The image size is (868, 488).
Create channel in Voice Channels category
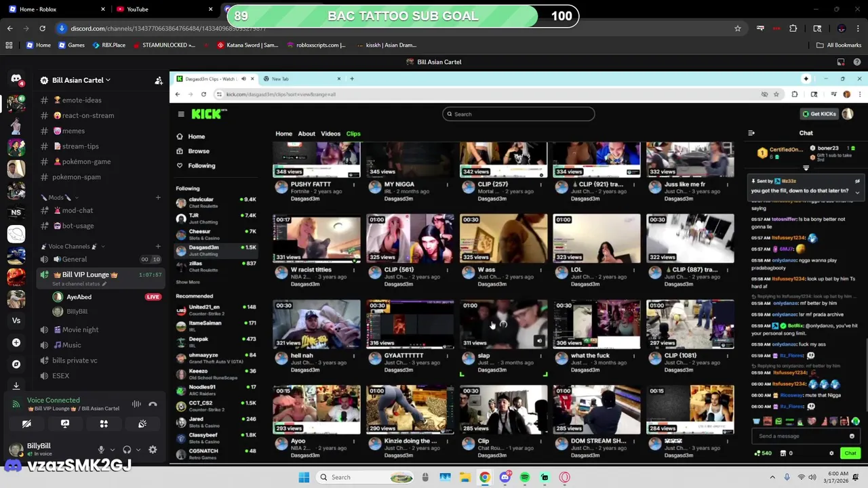coord(158,246)
